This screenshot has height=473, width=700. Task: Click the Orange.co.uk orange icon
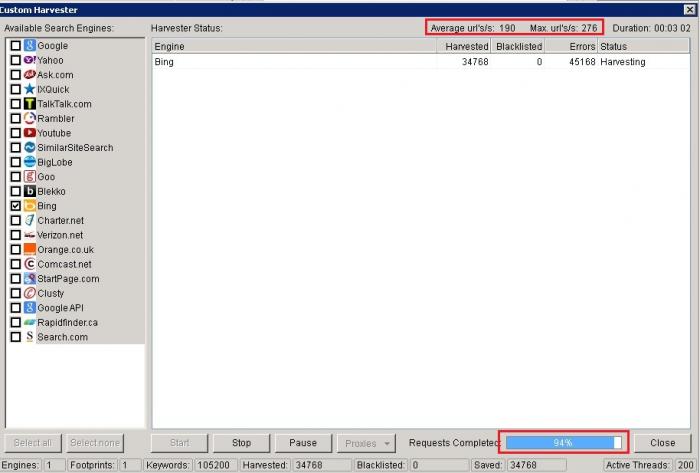pyautogui.click(x=29, y=249)
